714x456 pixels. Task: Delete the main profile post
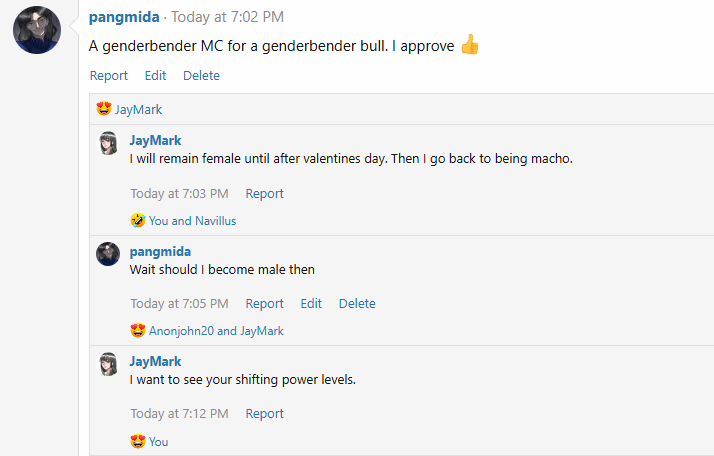point(201,76)
